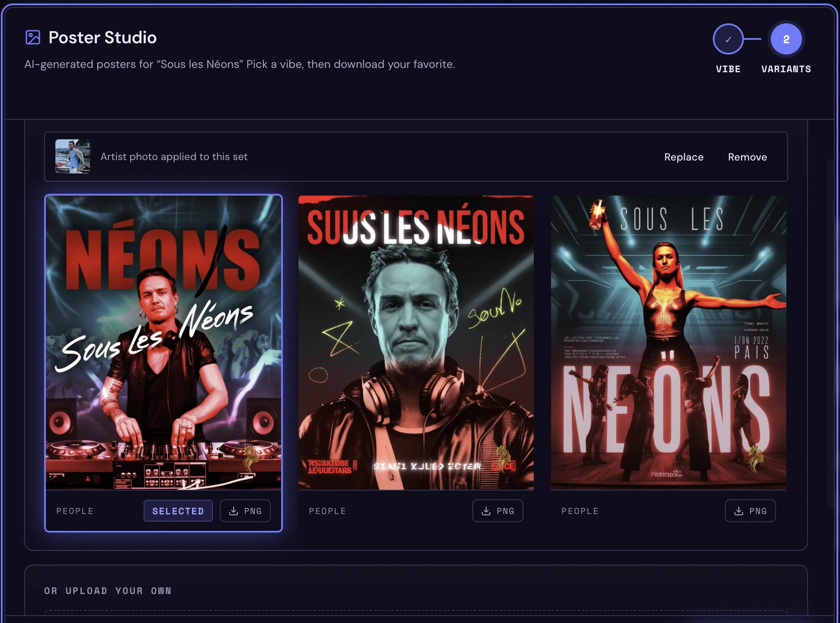Image resolution: width=840 pixels, height=623 pixels.
Task: Click the VARIANTS step label
Action: point(786,69)
